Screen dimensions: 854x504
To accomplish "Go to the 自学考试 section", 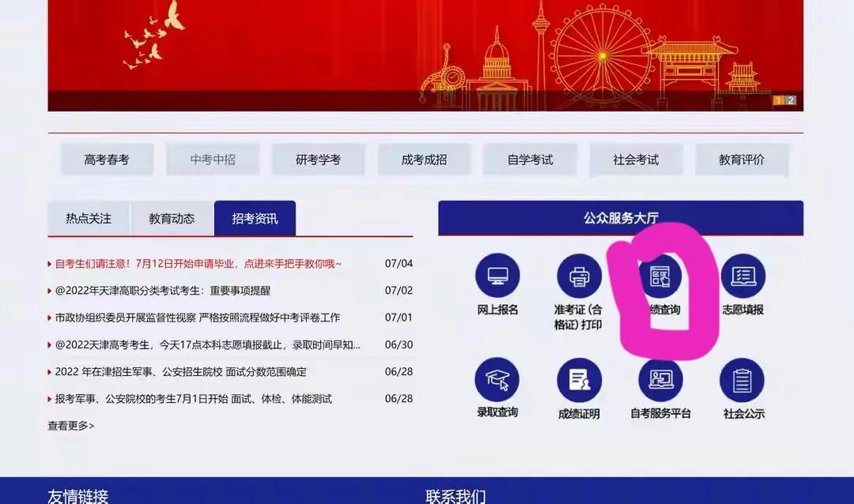I will (530, 160).
